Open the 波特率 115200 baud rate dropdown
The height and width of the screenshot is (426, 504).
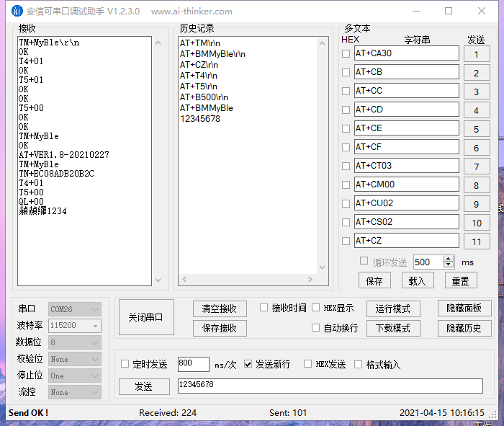pyautogui.click(x=75, y=326)
